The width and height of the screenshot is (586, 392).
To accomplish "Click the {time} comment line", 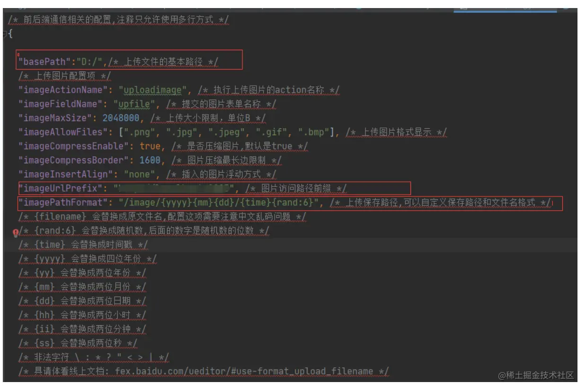I will coord(83,245).
